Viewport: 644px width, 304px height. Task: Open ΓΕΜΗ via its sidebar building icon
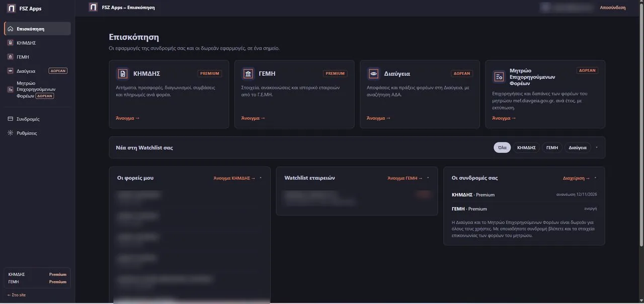tap(11, 57)
